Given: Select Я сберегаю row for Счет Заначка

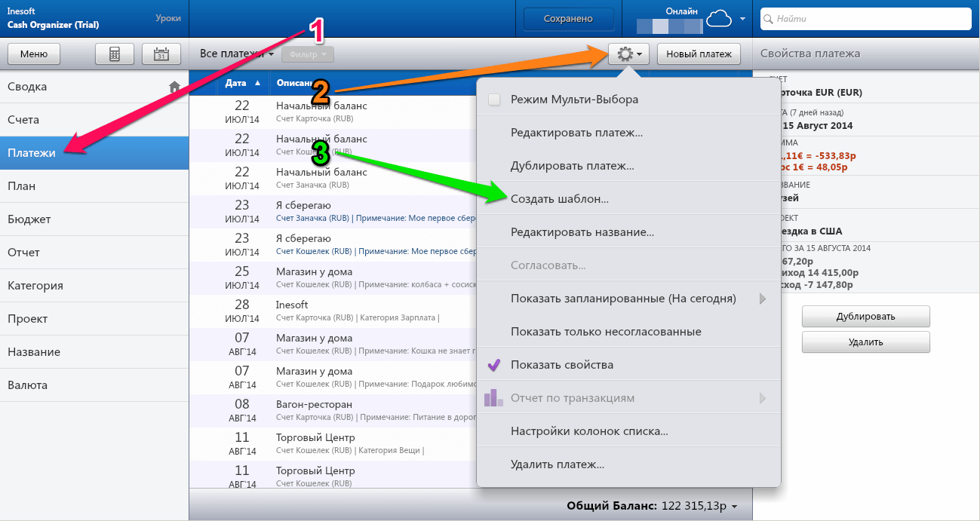Looking at the screenshot, I should click(x=333, y=211).
